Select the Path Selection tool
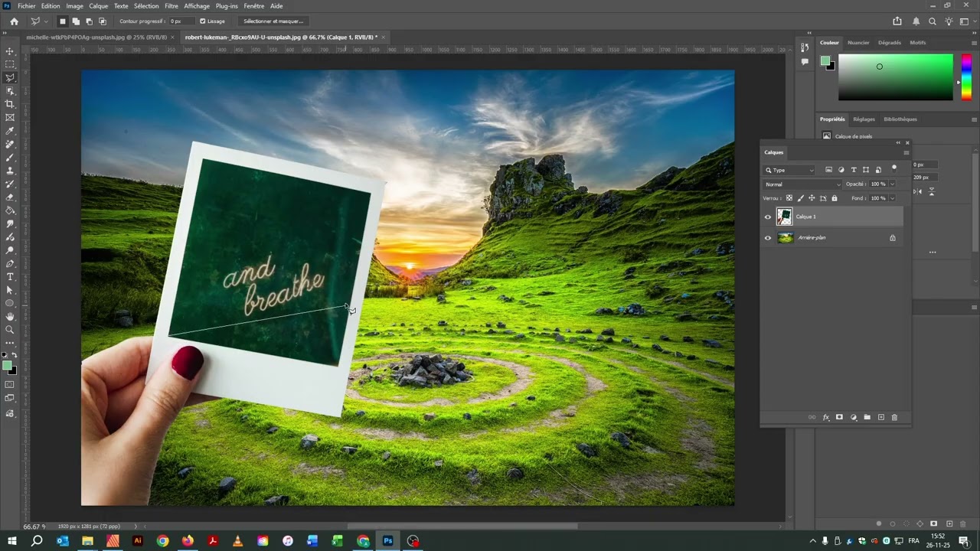 tap(10, 290)
